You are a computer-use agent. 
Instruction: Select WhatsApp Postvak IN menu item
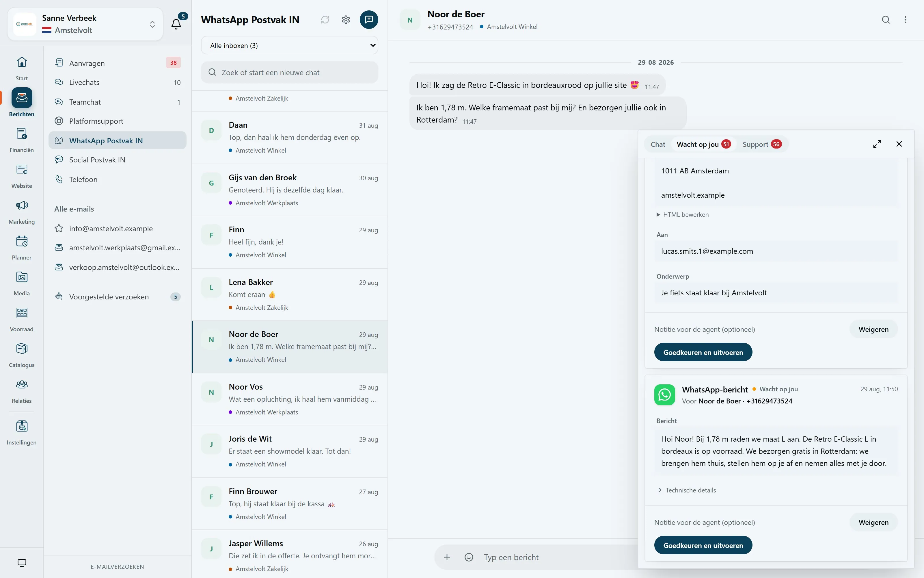point(118,141)
